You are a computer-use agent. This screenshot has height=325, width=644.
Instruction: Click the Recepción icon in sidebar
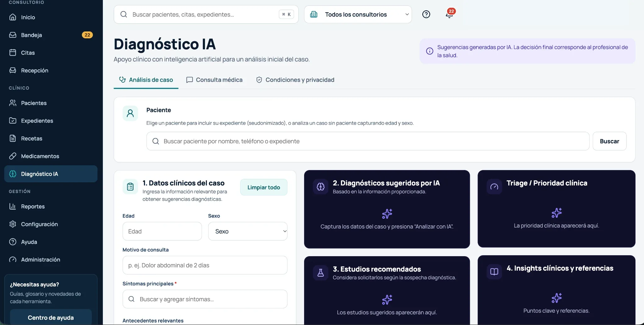point(13,70)
